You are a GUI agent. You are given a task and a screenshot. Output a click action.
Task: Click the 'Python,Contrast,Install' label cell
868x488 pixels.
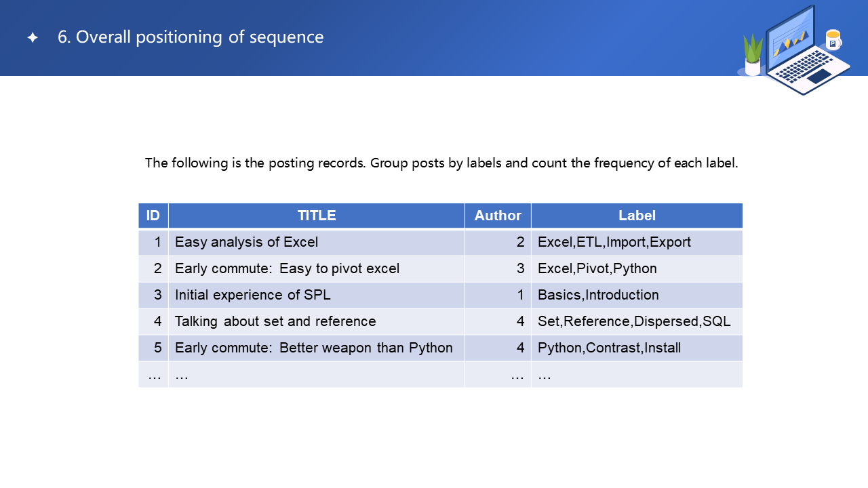point(609,348)
